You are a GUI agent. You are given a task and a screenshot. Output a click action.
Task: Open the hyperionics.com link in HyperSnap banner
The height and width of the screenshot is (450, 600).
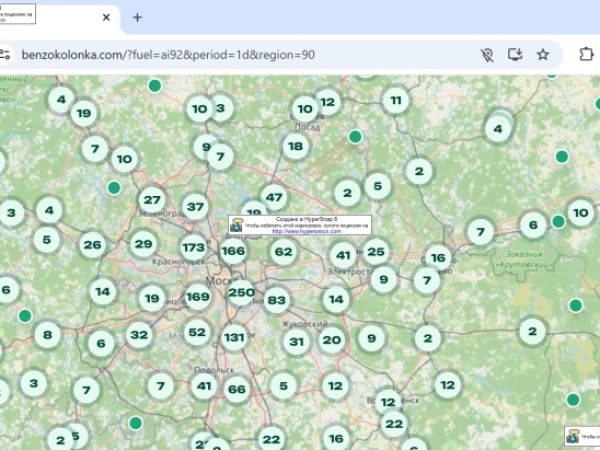coord(307,232)
